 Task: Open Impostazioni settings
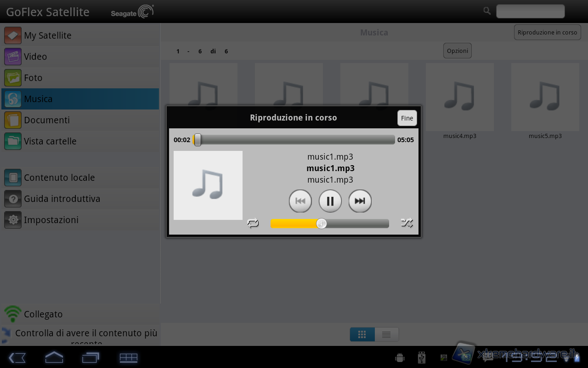[51, 220]
